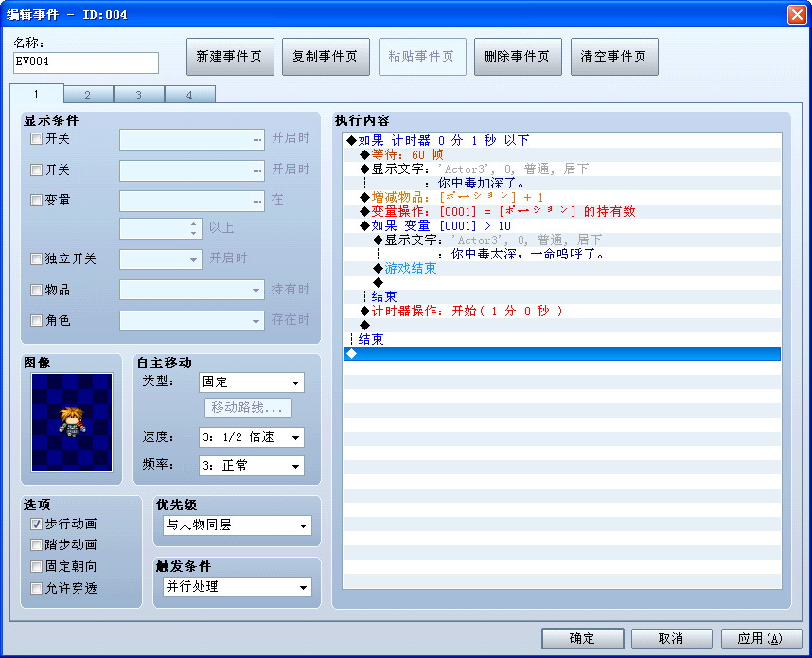This screenshot has height=658, width=812.
Task: Select the '变量操作: [0001]' command line
Action: coord(562,211)
